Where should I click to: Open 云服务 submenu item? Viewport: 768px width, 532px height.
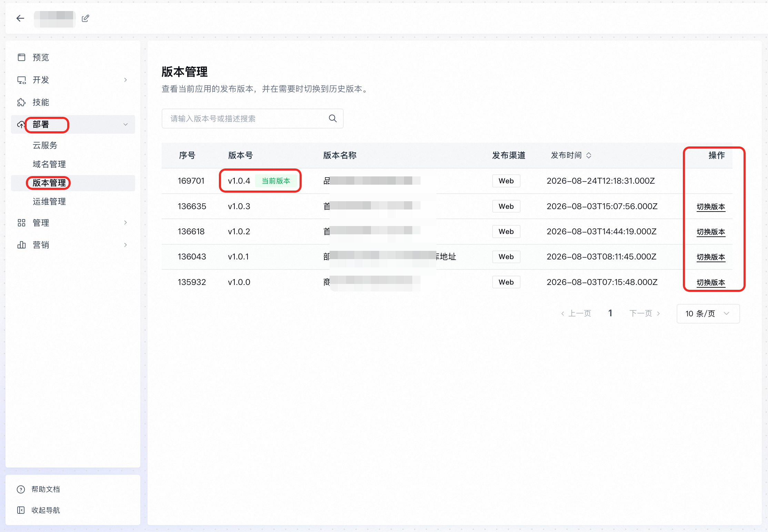coord(45,145)
